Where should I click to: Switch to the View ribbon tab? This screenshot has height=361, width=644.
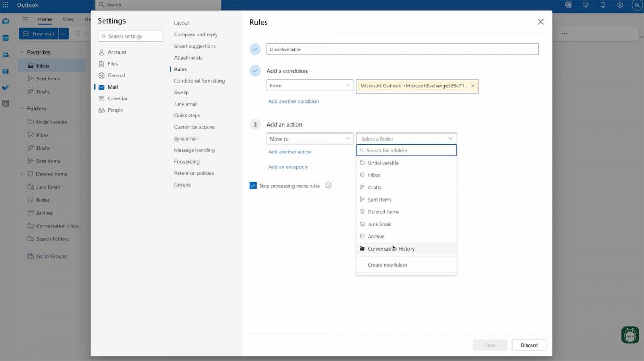[68, 19]
